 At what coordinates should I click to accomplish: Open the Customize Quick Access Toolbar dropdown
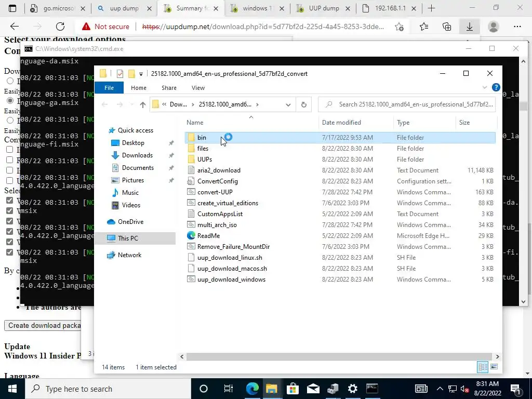coord(141,74)
